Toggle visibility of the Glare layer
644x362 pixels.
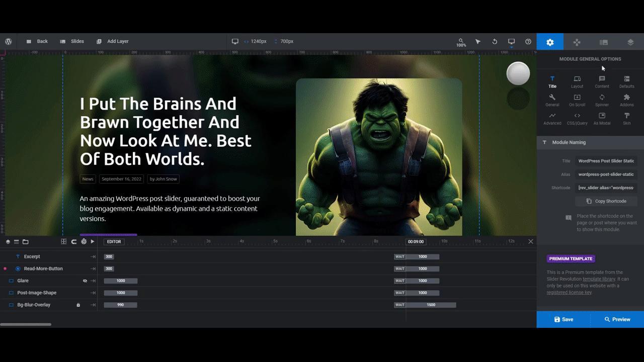click(85, 281)
